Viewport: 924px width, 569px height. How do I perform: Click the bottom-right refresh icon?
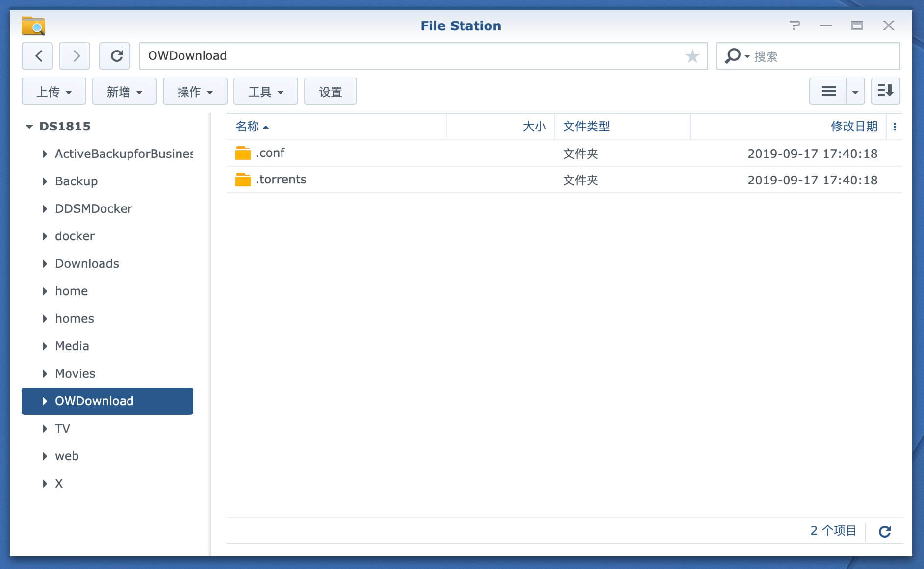coord(885,531)
